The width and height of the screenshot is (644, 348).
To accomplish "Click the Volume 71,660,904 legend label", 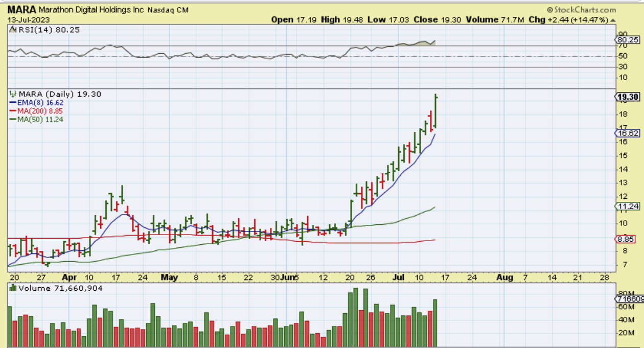I will tap(60, 288).
